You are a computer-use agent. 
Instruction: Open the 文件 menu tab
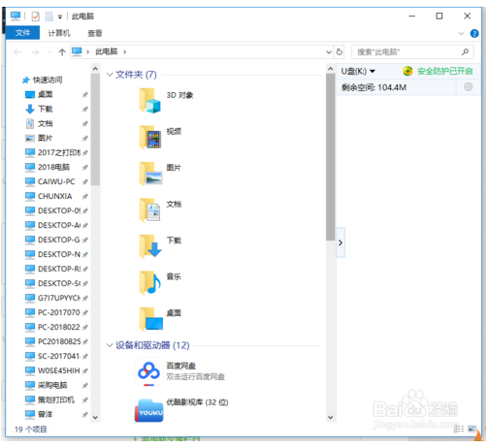point(22,33)
